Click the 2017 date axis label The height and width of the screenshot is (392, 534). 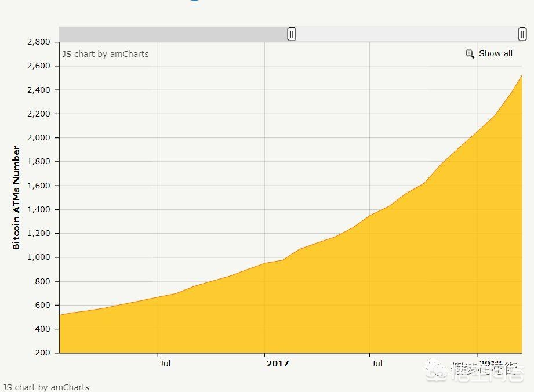point(278,364)
